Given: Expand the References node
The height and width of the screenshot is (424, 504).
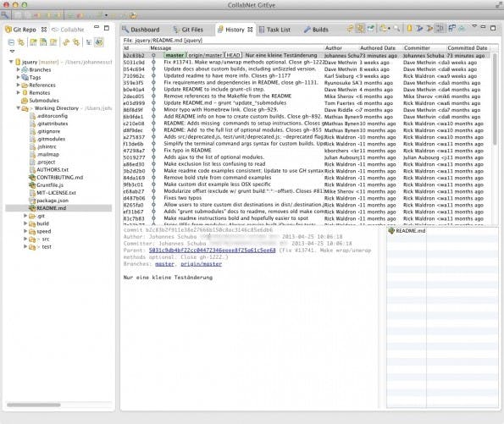Looking at the screenshot, I should coord(19,85).
